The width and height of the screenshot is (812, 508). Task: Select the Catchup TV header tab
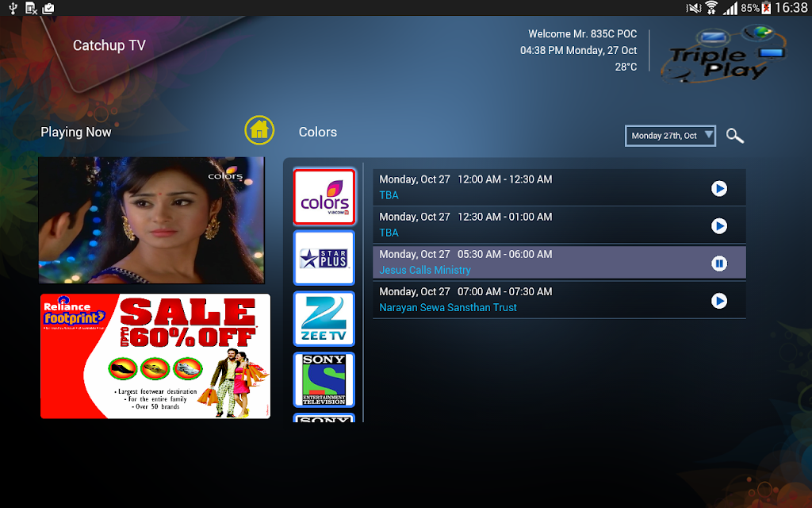point(109,45)
